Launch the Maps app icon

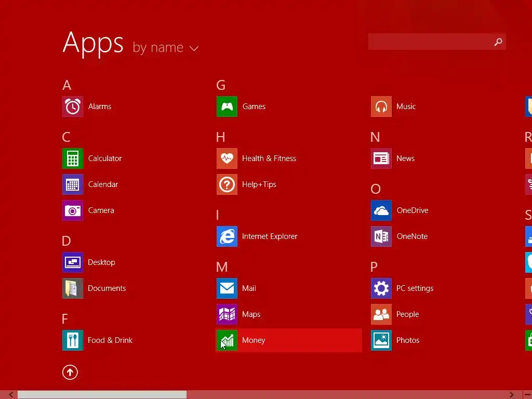[x=227, y=314]
